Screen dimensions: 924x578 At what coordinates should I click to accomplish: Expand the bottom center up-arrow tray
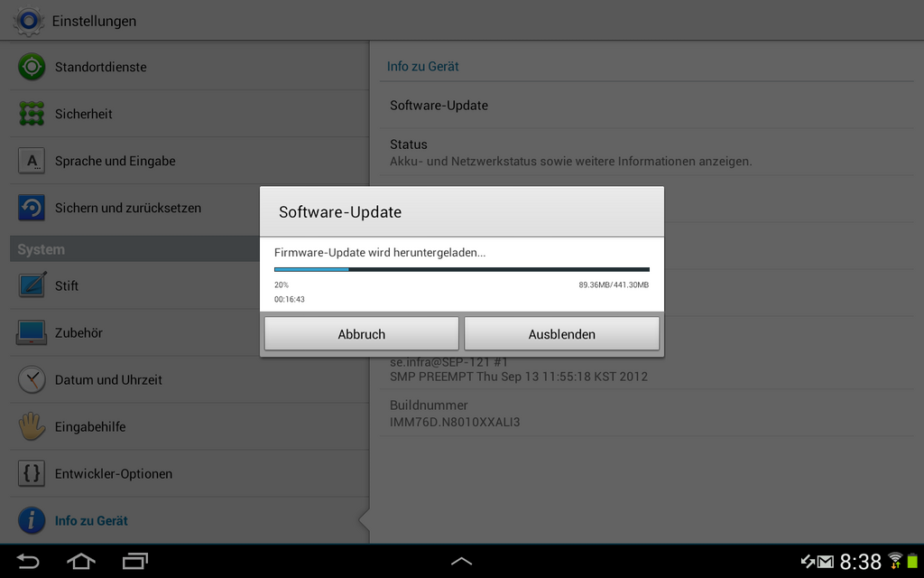pyautogui.click(x=461, y=561)
